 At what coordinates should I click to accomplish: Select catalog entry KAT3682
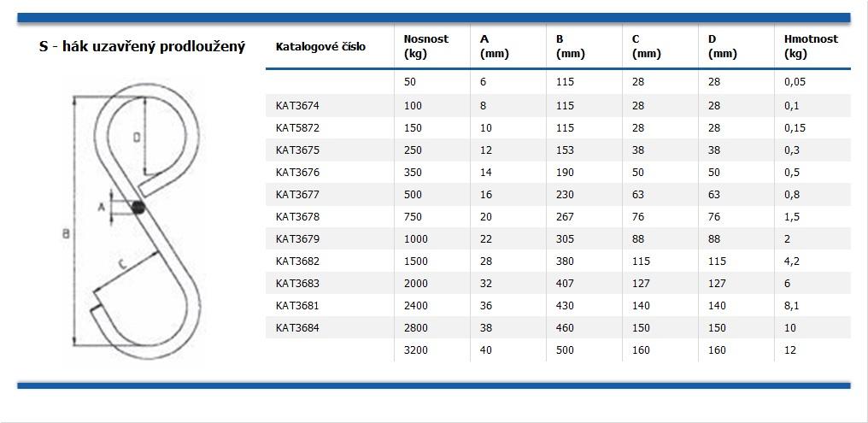[296, 261]
